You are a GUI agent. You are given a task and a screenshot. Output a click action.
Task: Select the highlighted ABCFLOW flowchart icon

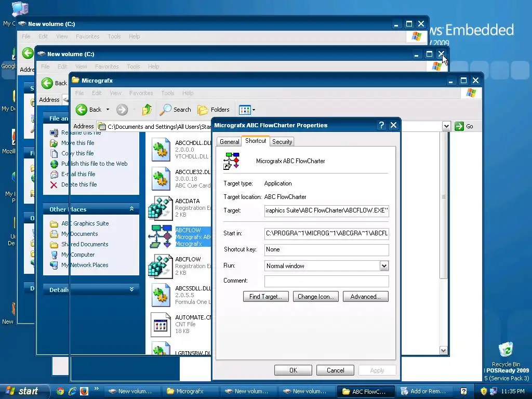pyautogui.click(x=160, y=236)
